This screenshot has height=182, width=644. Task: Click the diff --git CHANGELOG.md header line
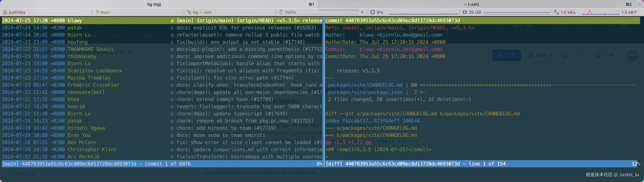pyautogui.click(x=423, y=114)
